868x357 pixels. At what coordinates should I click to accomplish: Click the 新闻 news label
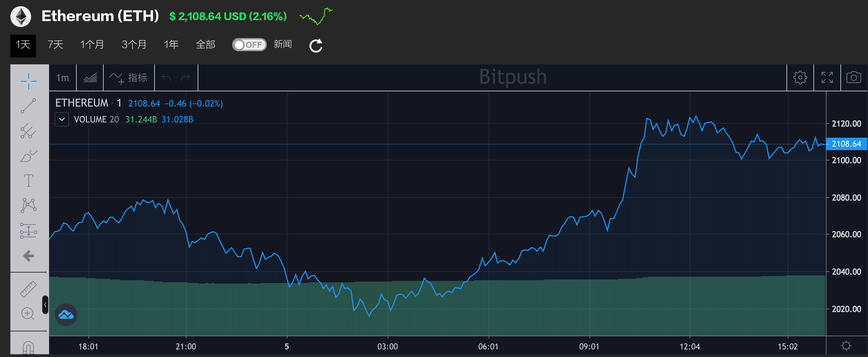pos(283,44)
